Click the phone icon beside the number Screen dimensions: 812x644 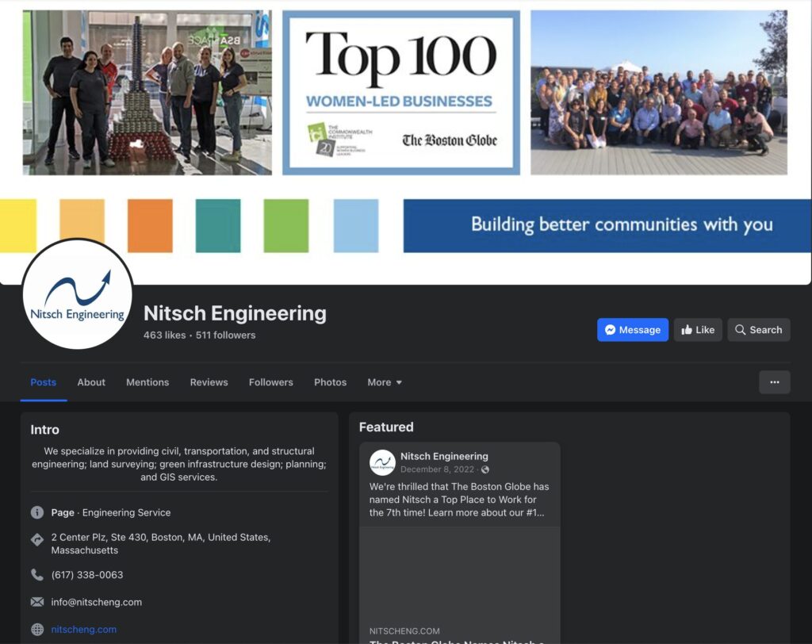pos(37,574)
